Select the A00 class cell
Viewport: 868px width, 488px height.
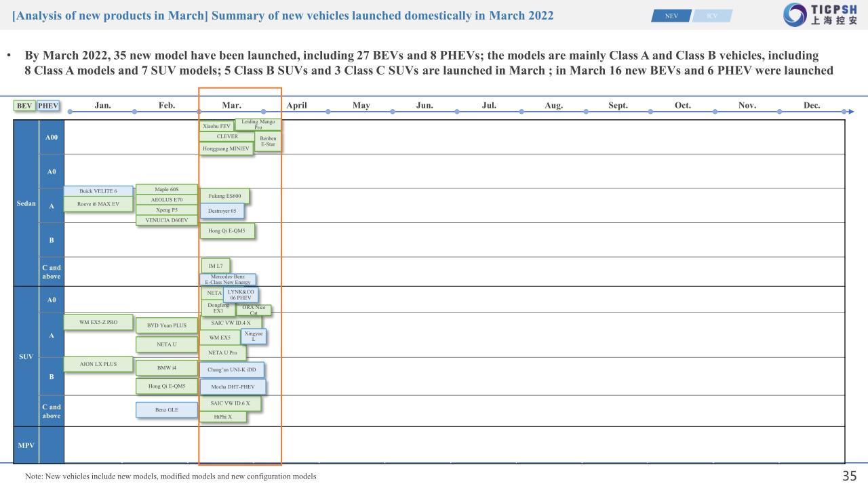(x=52, y=137)
